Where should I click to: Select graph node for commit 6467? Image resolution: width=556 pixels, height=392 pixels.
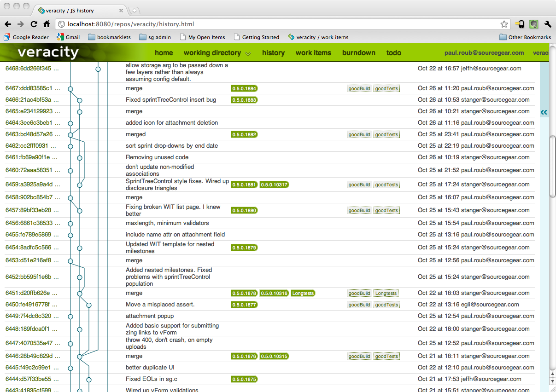70,88
